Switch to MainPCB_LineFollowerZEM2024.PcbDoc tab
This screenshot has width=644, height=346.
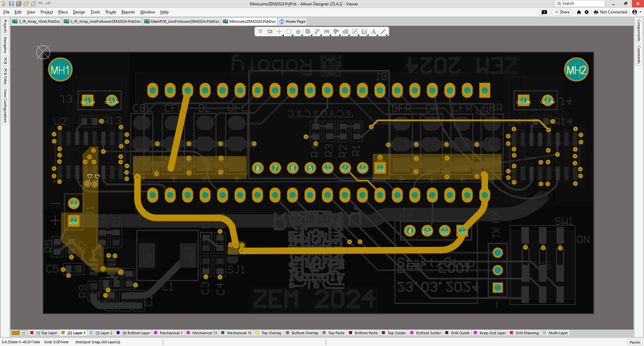(x=182, y=21)
